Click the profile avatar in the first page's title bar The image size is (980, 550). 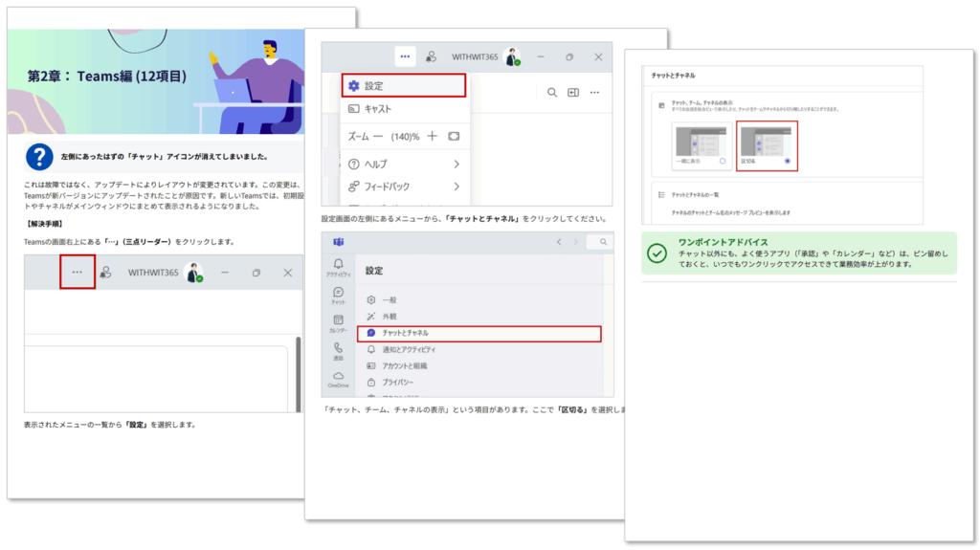194,273
